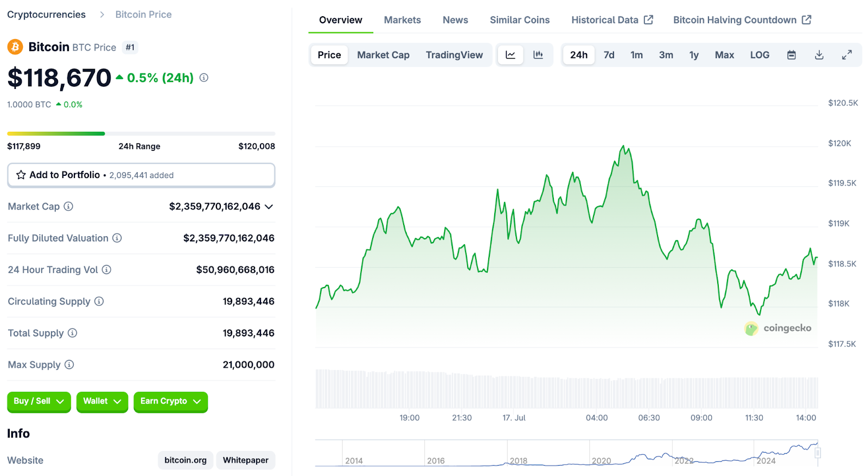
Task: Show Total Supply info icon
Action: pos(72,333)
